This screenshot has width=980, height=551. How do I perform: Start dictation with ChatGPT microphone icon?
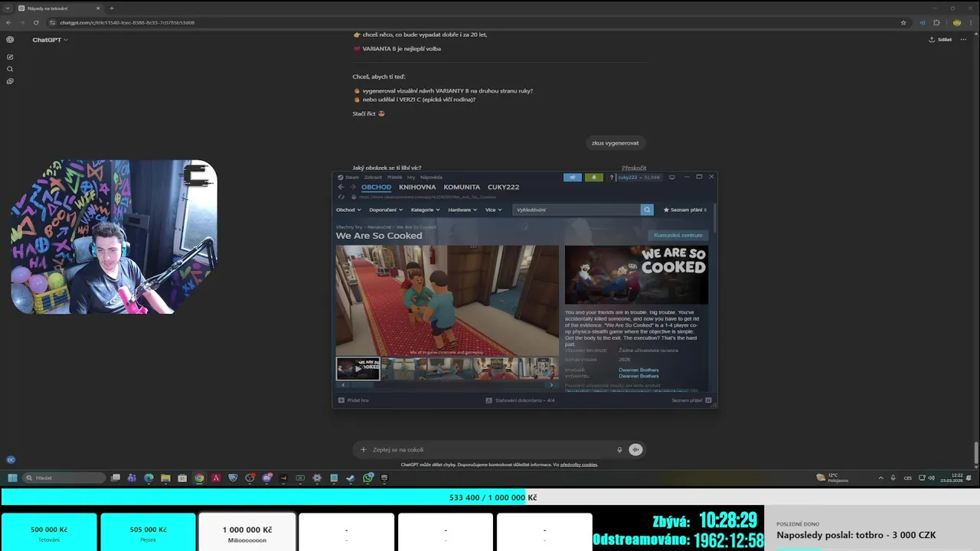point(619,449)
